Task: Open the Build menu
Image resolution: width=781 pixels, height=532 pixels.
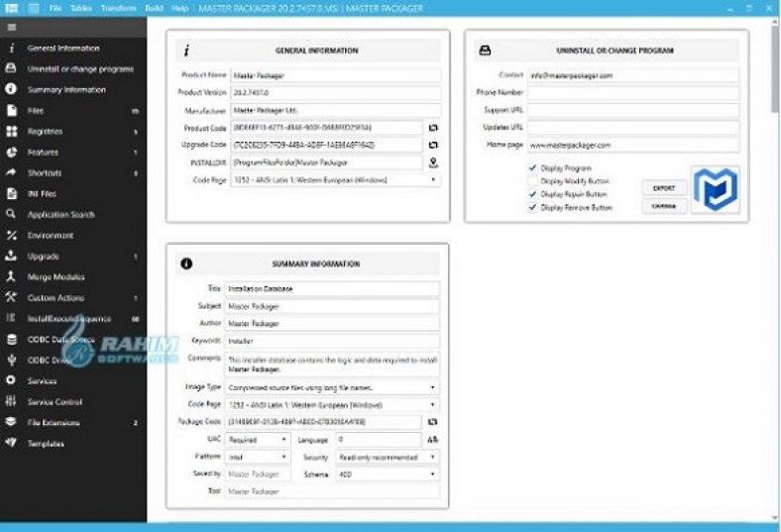Action: click(154, 9)
